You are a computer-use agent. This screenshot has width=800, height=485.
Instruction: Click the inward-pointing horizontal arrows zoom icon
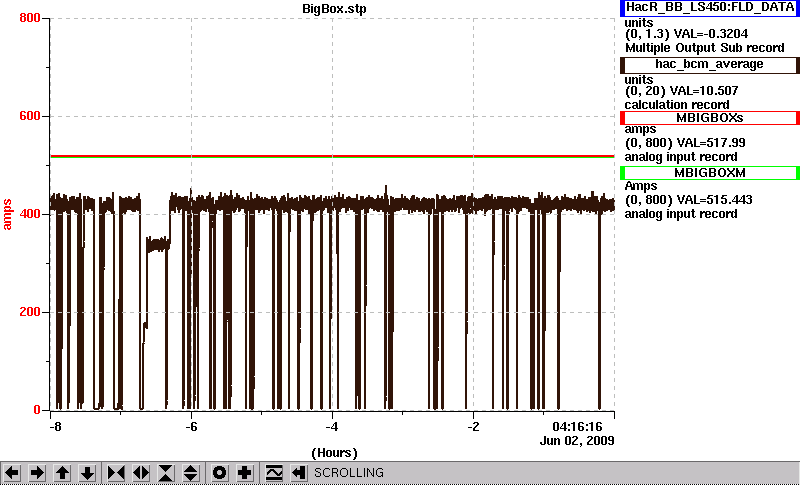pos(116,473)
